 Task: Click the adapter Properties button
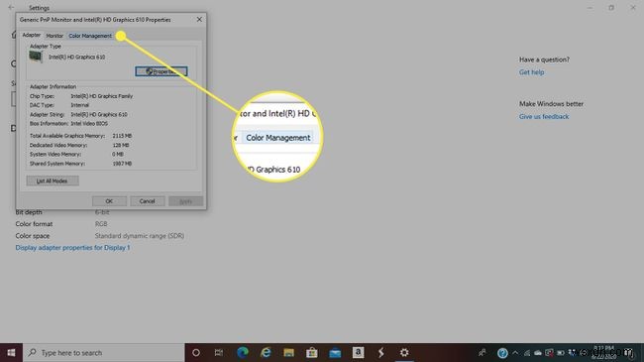coord(161,71)
